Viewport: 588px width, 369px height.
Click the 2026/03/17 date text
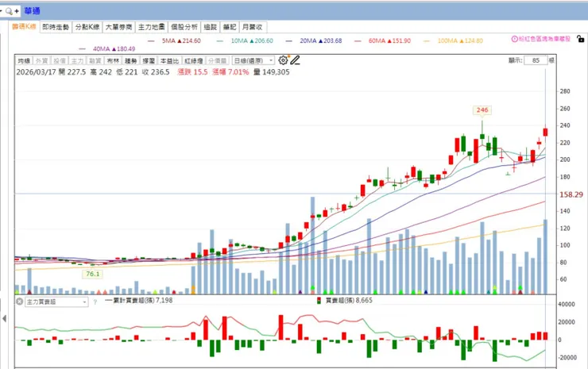point(36,72)
